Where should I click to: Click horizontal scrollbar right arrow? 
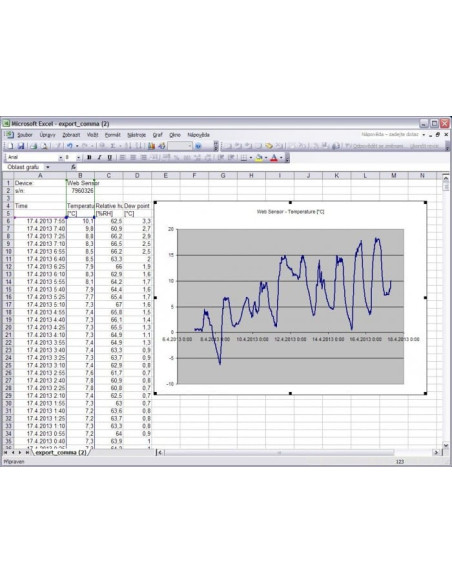[436, 452]
